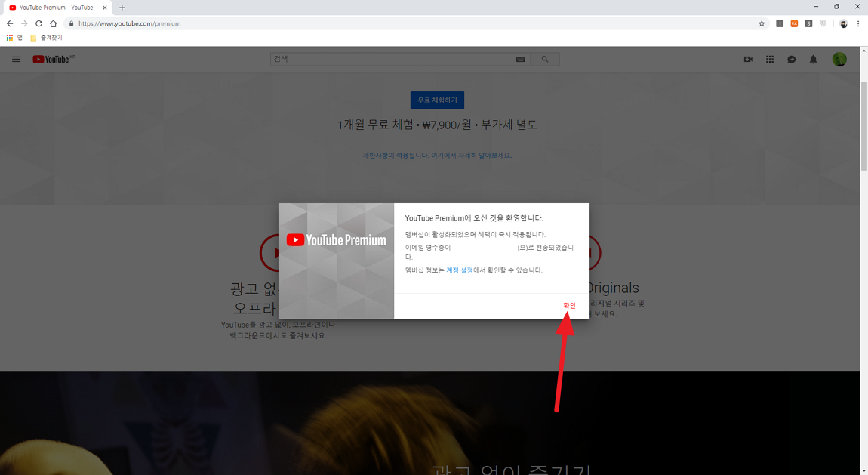
Task: Open browser home page
Action: tap(53, 23)
